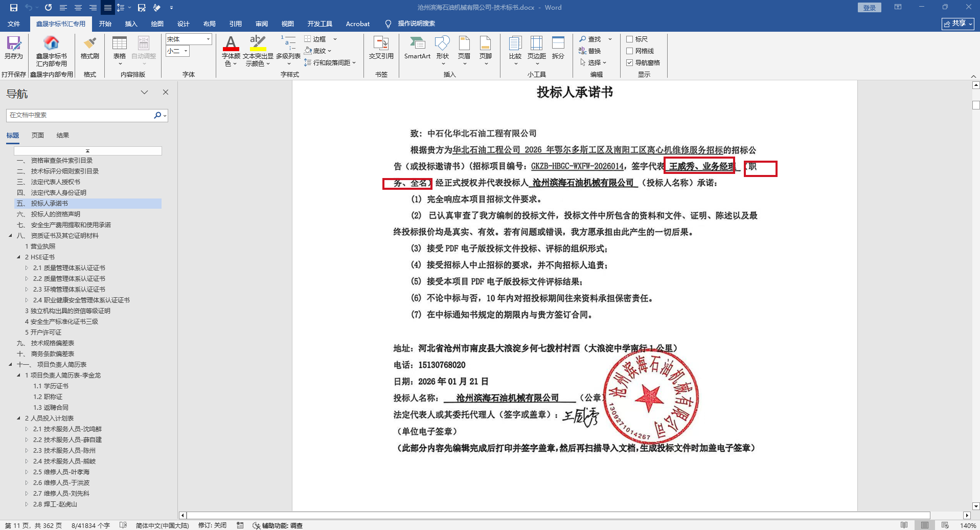Image resolution: width=980 pixels, height=530 pixels.
Task: Click the 查找 find button
Action: [590, 39]
